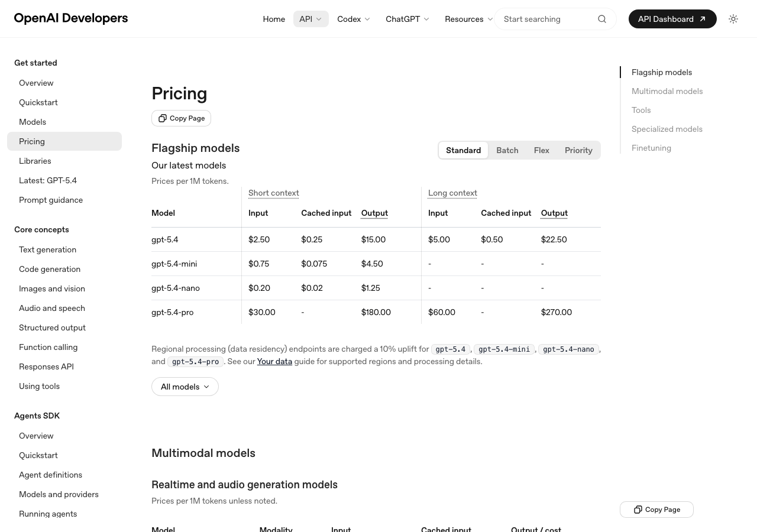Jump to Multimodal models section
Image resolution: width=757 pixels, height=532 pixels.
coord(667,91)
